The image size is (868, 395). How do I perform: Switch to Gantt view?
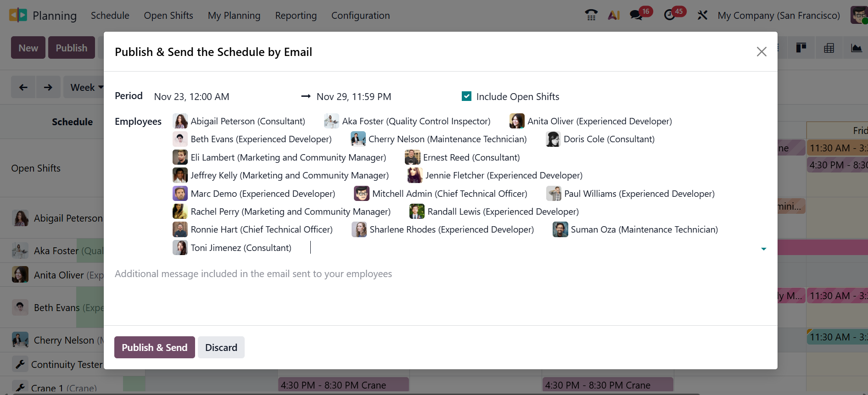pyautogui.click(x=801, y=47)
